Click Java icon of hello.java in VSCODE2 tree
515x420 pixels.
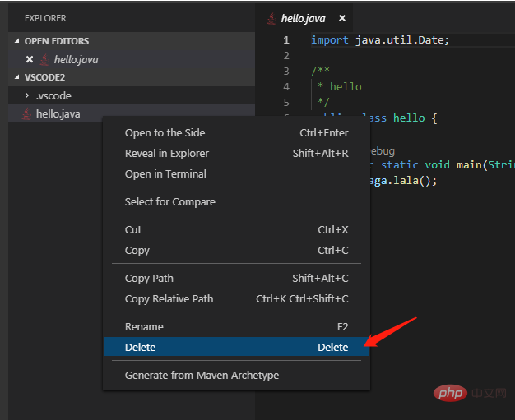pyautogui.click(x=26, y=114)
